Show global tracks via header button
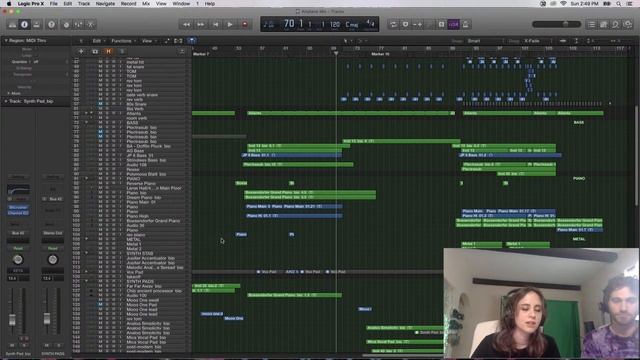Screen dimensions: 640x360 point(182,51)
